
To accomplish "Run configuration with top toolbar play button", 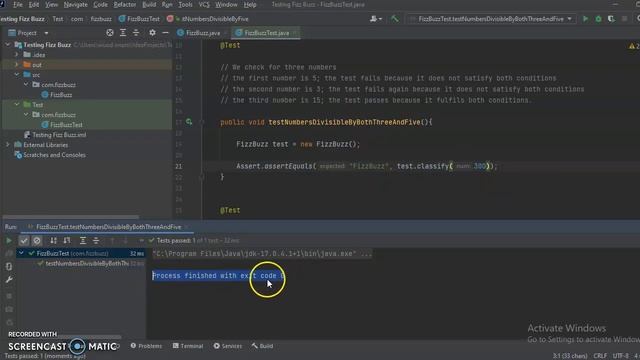I will [585, 19].
